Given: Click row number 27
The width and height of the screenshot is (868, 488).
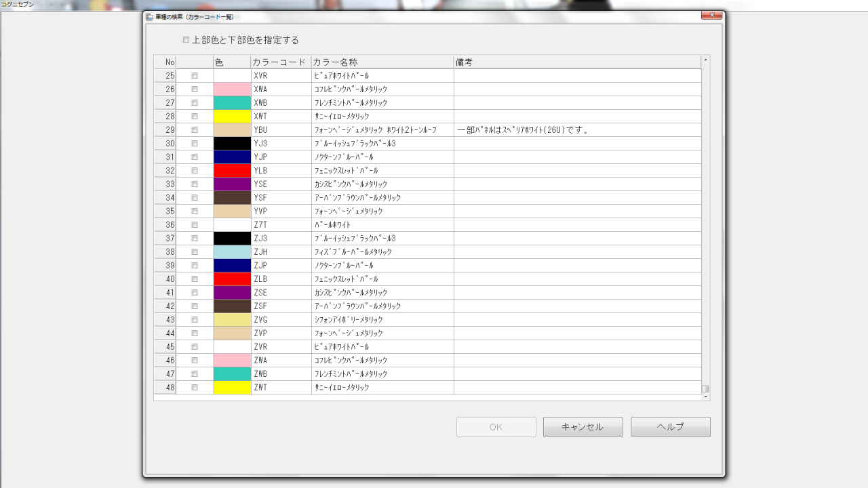Looking at the screenshot, I should click(x=165, y=102).
